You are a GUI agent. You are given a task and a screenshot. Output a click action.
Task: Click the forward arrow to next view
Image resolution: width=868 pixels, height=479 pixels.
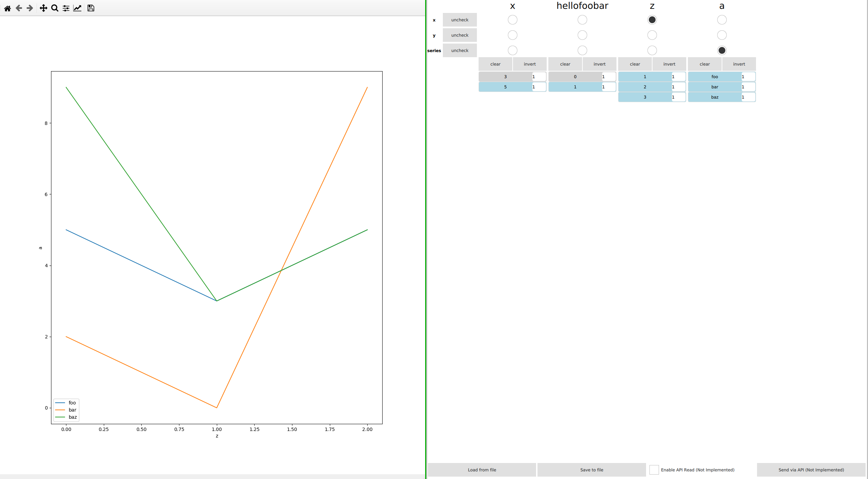point(30,8)
